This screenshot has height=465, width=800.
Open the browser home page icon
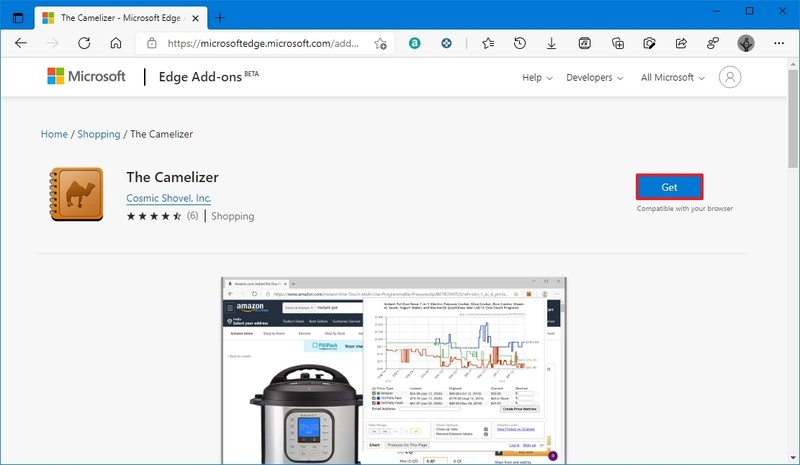pyautogui.click(x=116, y=43)
